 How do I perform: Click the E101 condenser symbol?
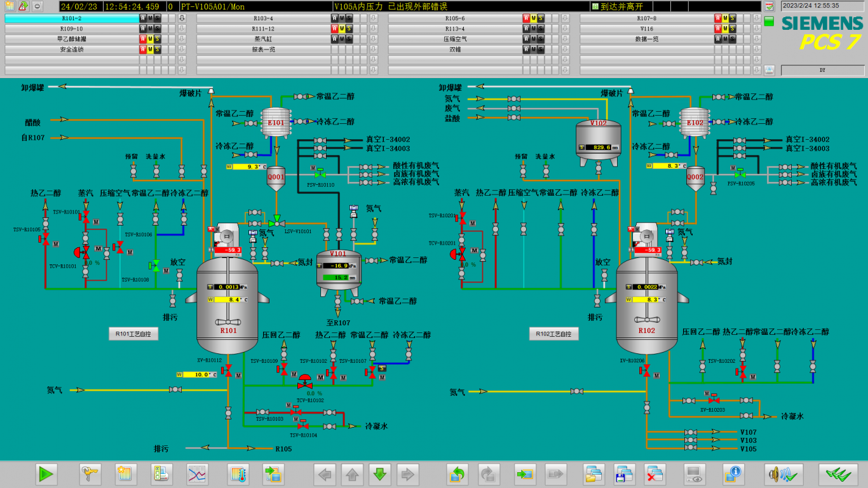(x=276, y=123)
